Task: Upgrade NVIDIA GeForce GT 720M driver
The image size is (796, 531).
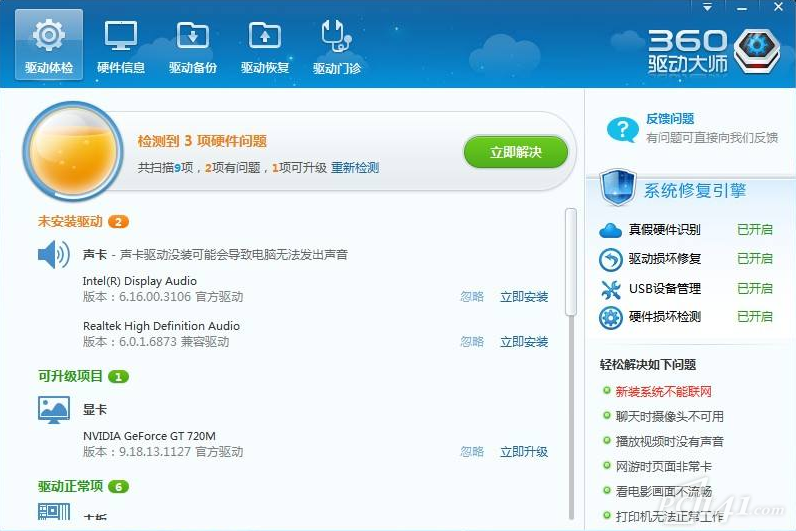Action: [524, 452]
